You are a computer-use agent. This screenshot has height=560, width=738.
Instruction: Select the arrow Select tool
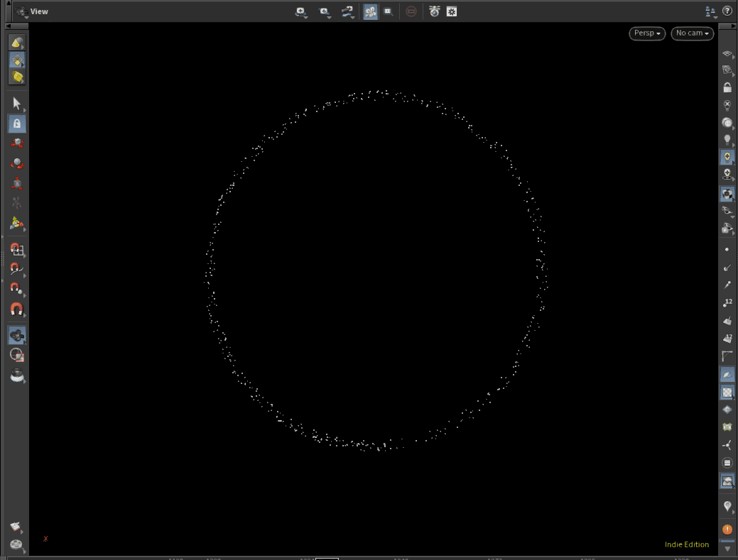(17, 104)
